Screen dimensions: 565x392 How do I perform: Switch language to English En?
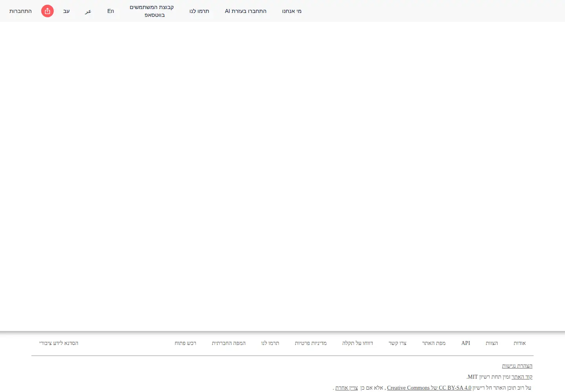[111, 11]
